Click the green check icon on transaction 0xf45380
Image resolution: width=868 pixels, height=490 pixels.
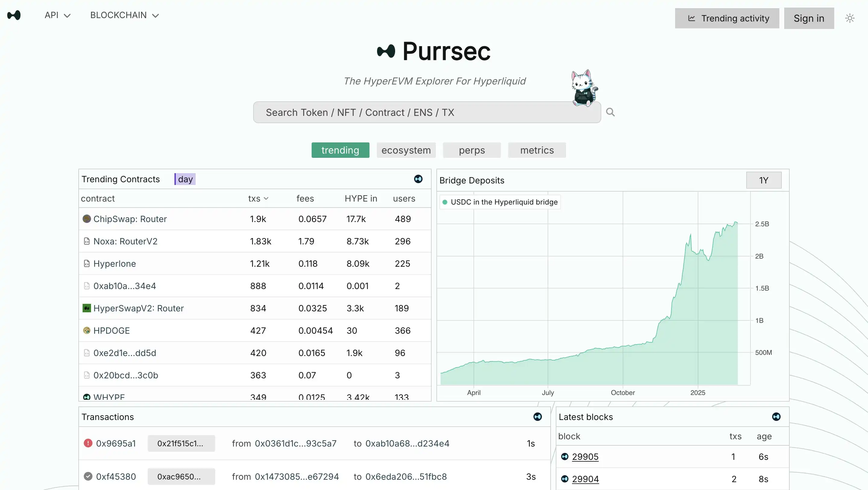[88, 476]
